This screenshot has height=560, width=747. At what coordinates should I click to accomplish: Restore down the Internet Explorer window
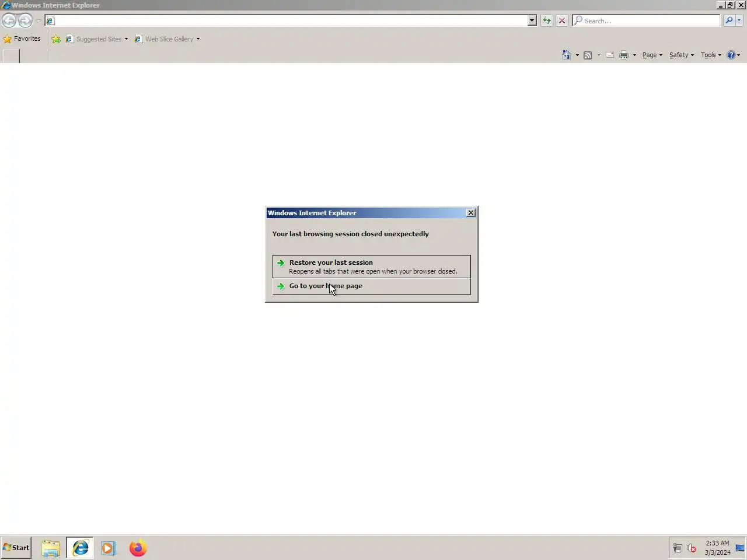click(x=730, y=5)
